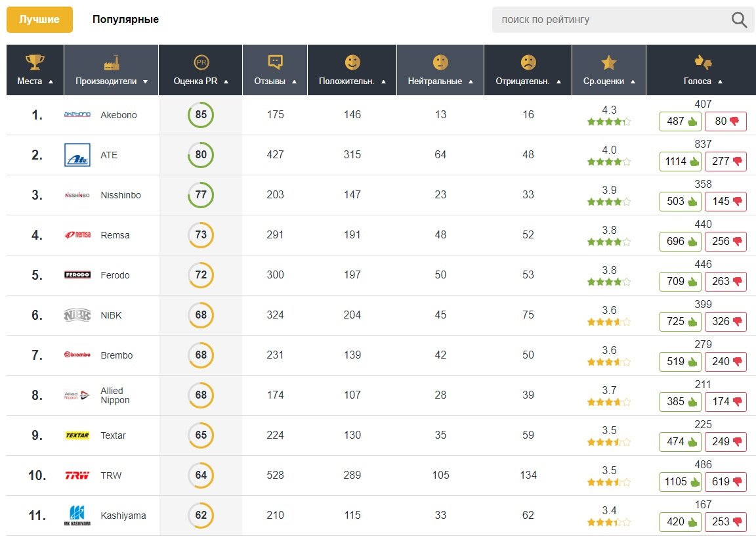
Task: Focus the поиск по рейтингу search field
Action: [610, 20]
